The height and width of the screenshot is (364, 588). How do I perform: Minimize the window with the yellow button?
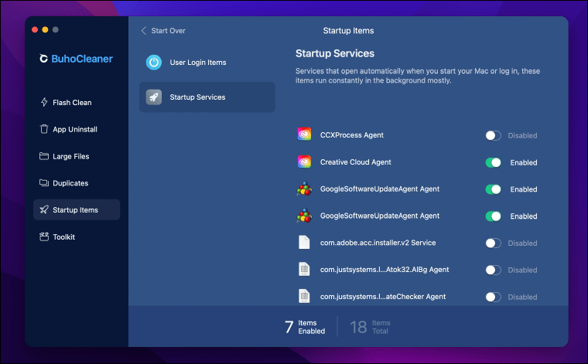[x=45, y=29]
